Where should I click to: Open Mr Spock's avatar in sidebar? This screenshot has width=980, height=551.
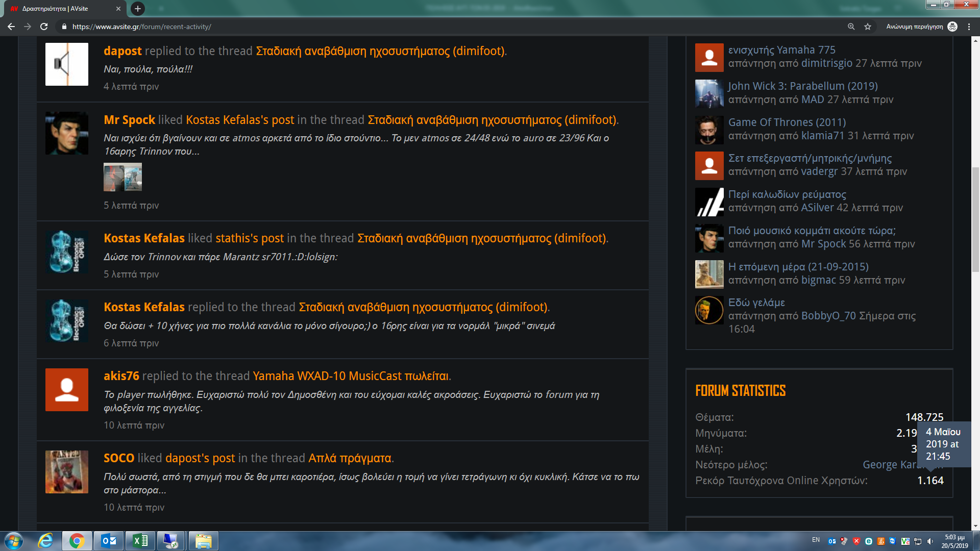709,238
